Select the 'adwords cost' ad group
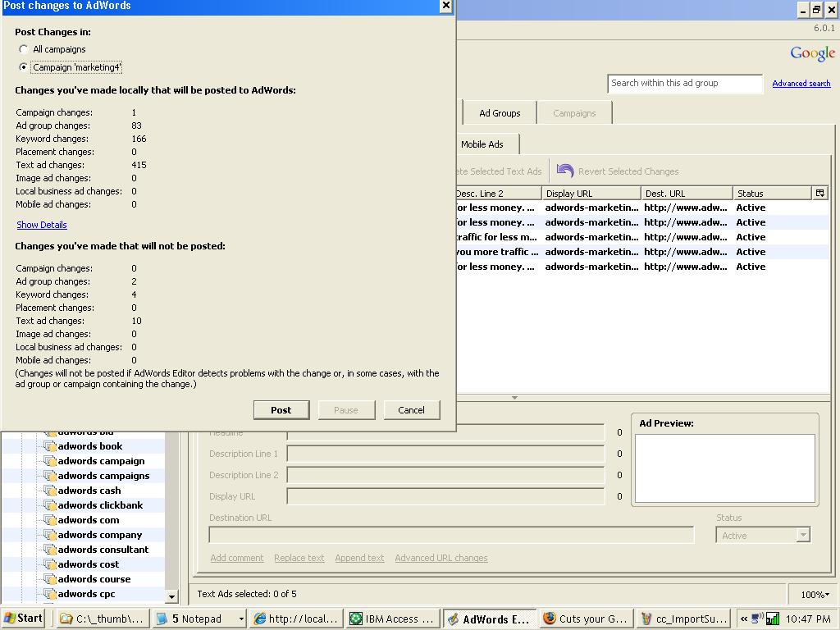 [89, 564]
